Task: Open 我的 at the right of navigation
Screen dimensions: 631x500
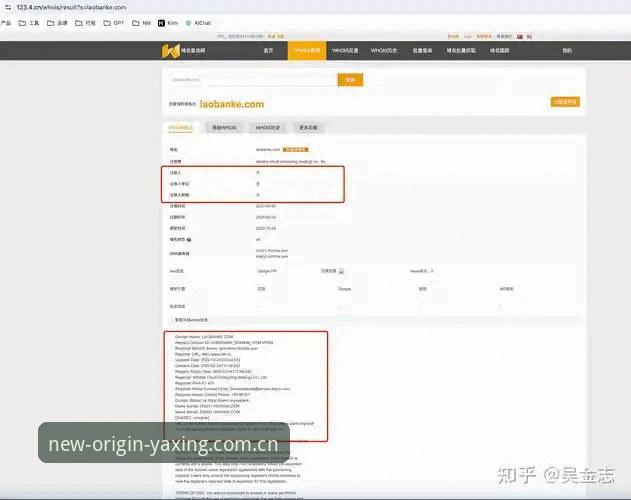Action: click(x=567, y=51)
